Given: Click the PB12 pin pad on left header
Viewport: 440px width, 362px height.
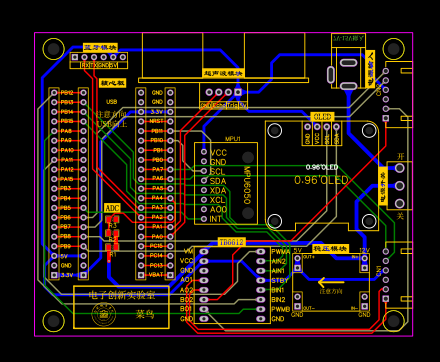Looking at the screenshot, I should coord(54,93).
